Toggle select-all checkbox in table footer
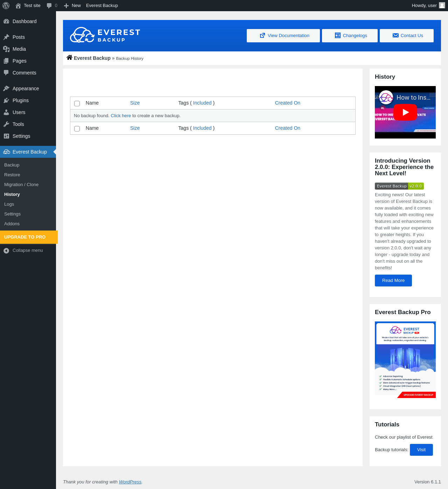Image resolution: width=448 pixels, height=489 pixels. coord(77,129)
